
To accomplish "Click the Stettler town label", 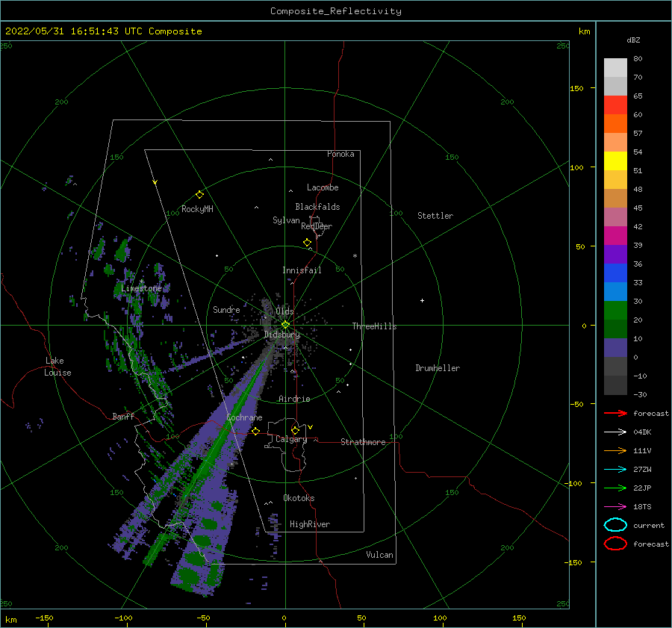I will coord(435,216).
